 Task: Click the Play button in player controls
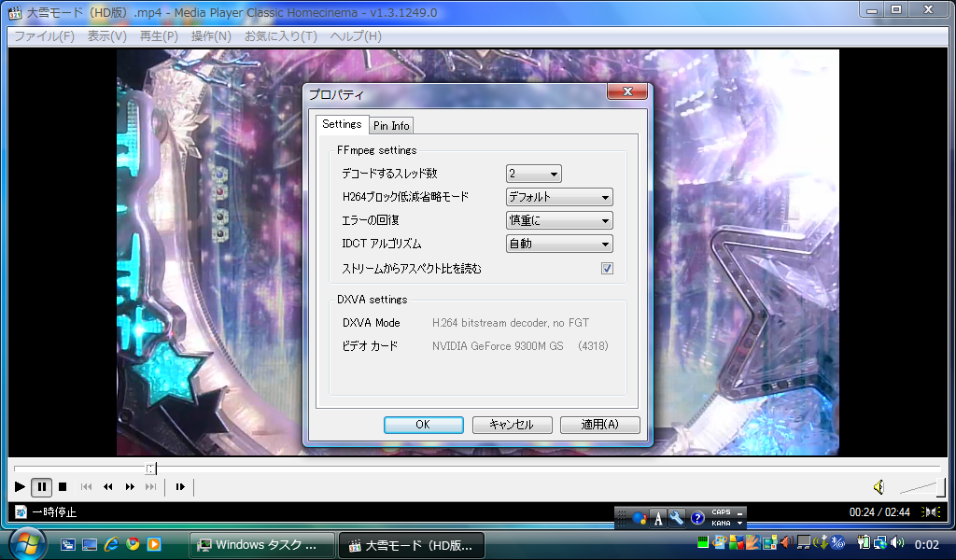pos(20,487)
